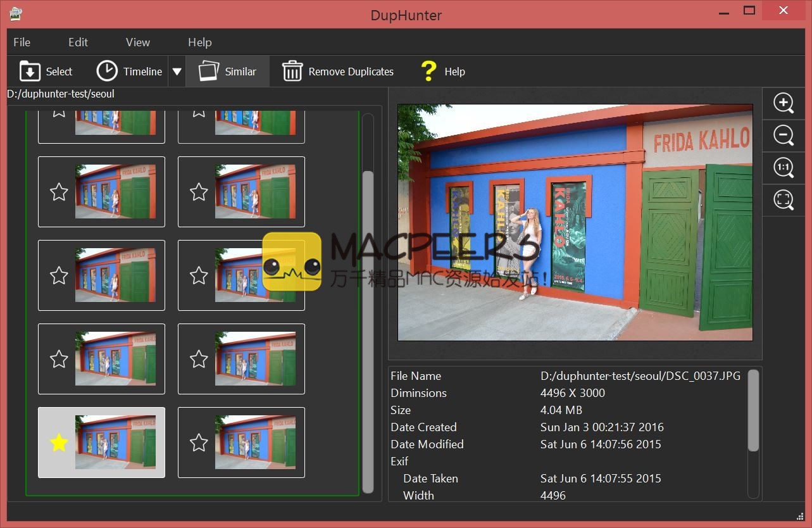Unstar the highlighted yellow-starred photo
Viewport: 812px width, 528px height.
pos(59,443)
